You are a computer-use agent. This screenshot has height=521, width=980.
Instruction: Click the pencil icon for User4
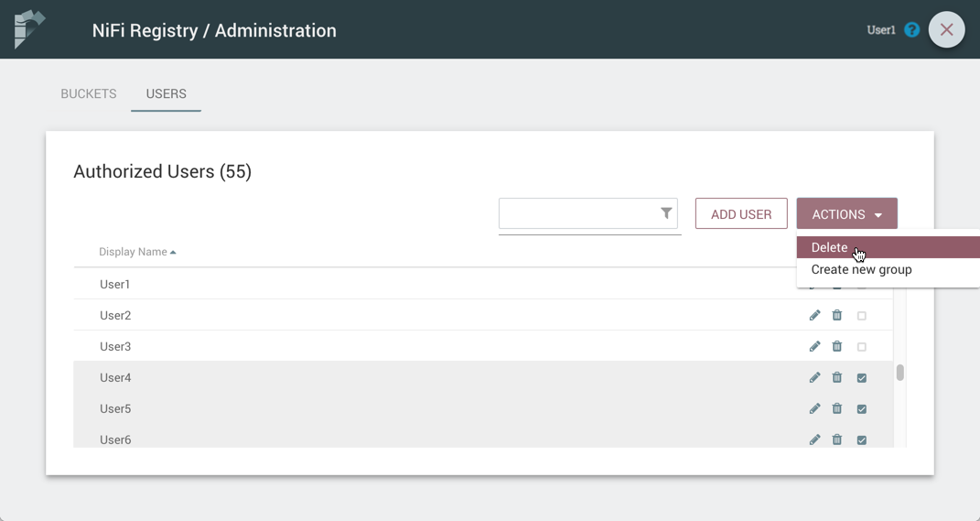click(x=814, y=378)
